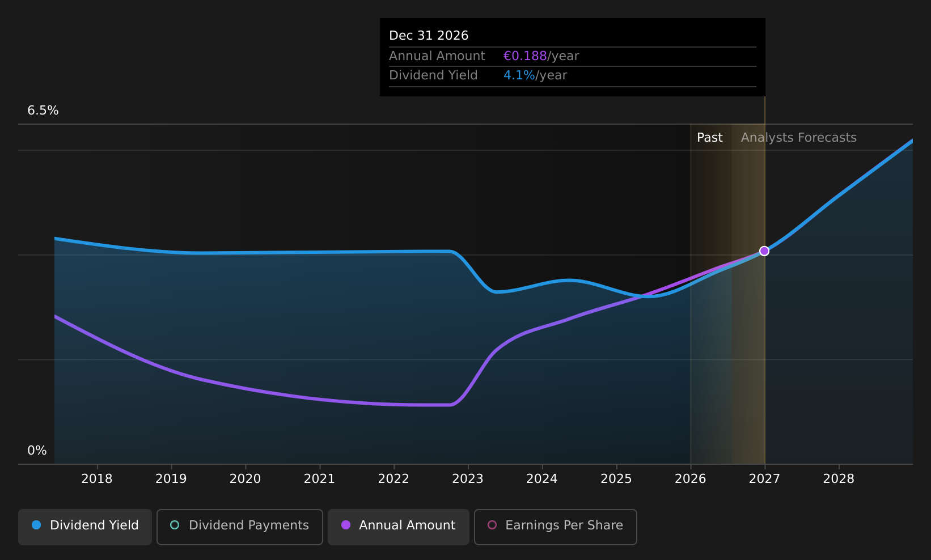Click the 2018 x-axis label

pos(97,479)
